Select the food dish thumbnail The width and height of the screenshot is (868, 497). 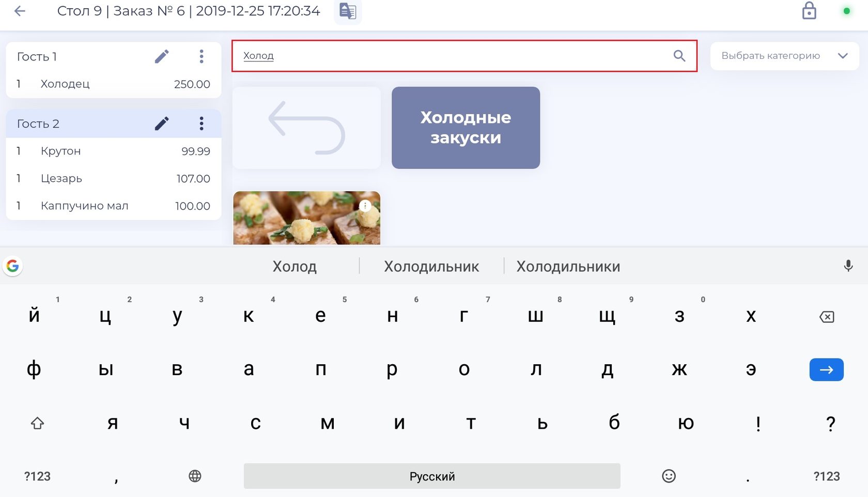(x=306, y=218)
